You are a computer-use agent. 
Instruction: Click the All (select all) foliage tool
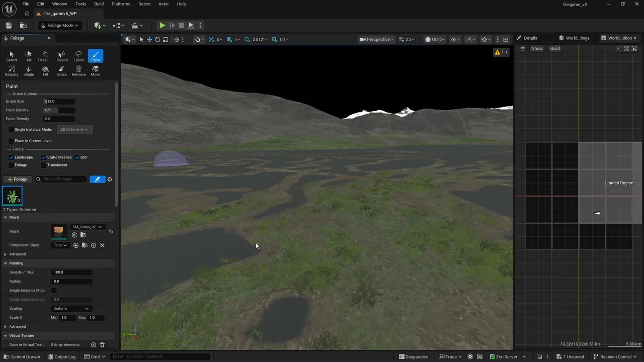pos(28,56)
